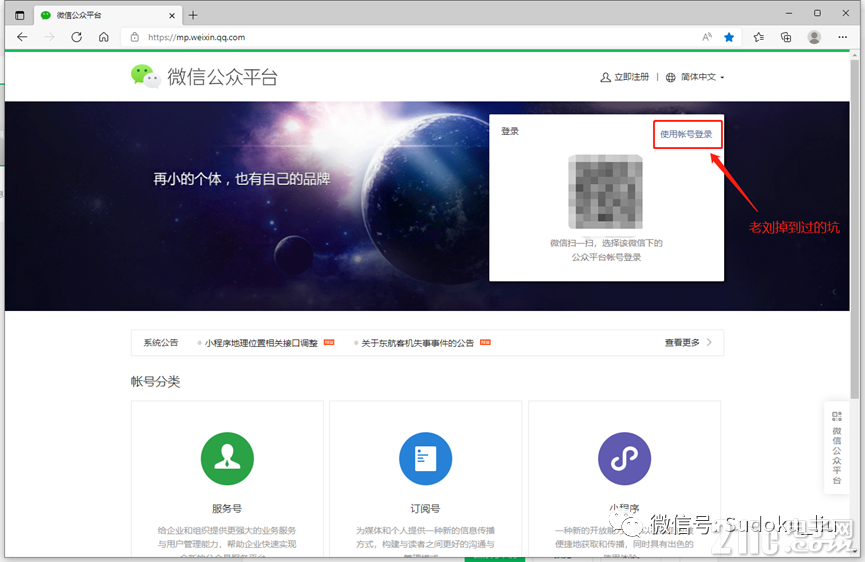Click the 微信公众平台 title text

(x=222, y=77)
